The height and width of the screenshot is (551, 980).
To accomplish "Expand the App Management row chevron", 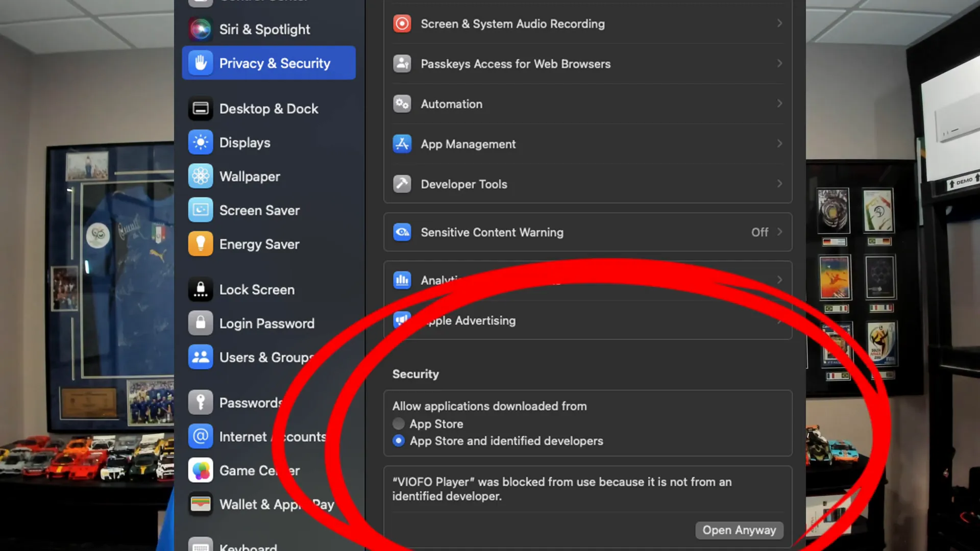I will click(779, 143).
